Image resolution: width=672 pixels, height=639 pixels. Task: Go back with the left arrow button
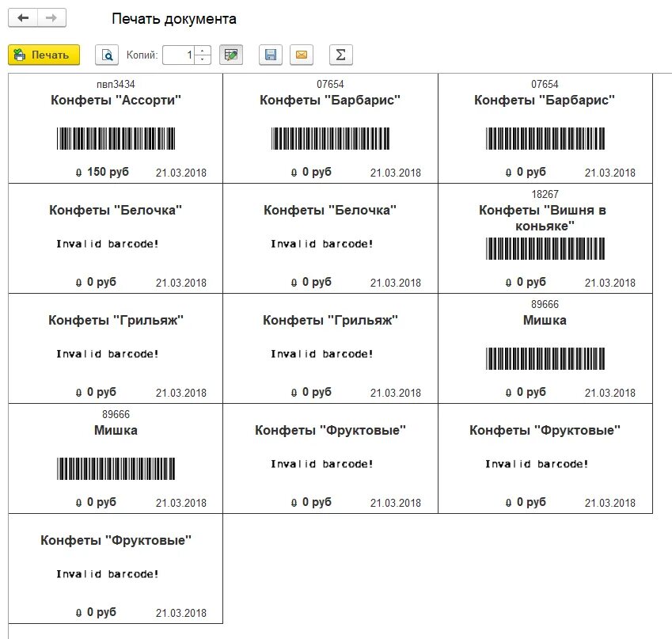(x=23, y=18)
